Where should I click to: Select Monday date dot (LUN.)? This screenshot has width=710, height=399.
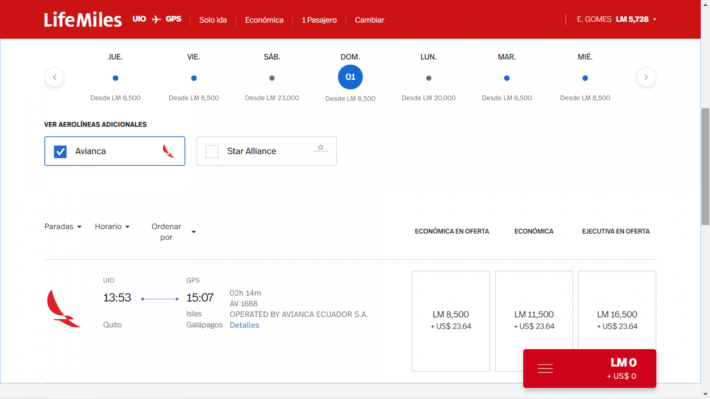tap(428, 78)
